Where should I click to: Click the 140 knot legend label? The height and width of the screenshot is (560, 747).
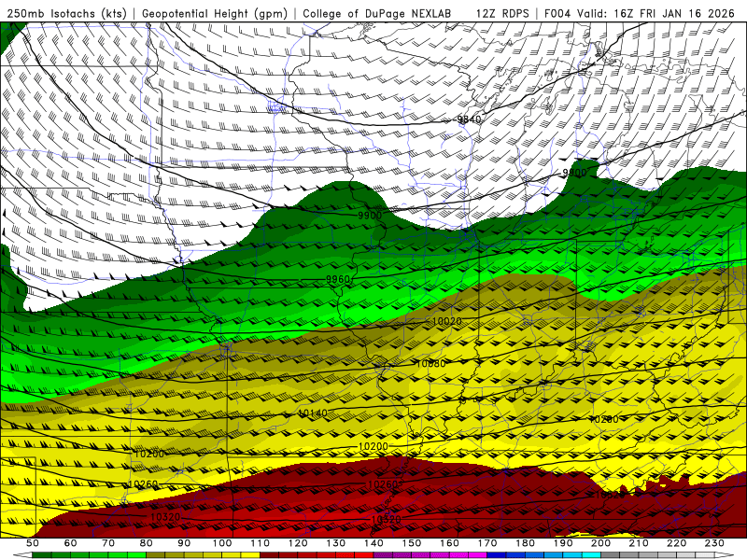point(374,543)
